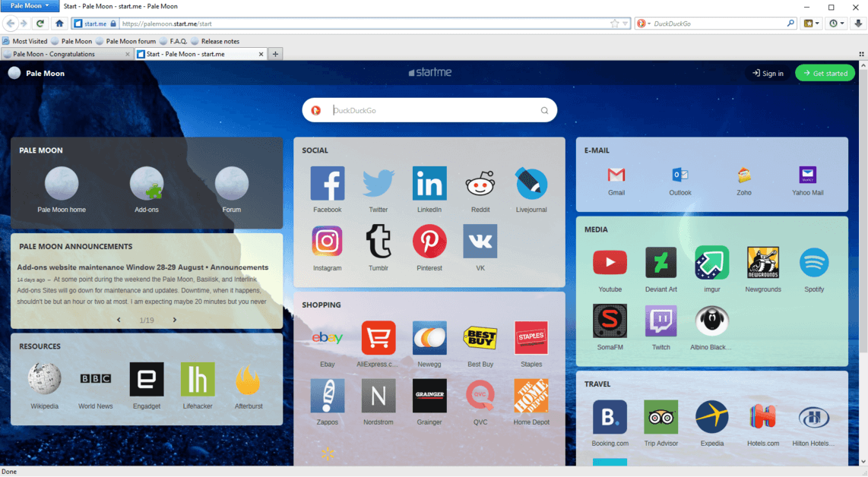Open a new tab with plus button
This screenshot has height=477, width=868.
pos(276,54)
